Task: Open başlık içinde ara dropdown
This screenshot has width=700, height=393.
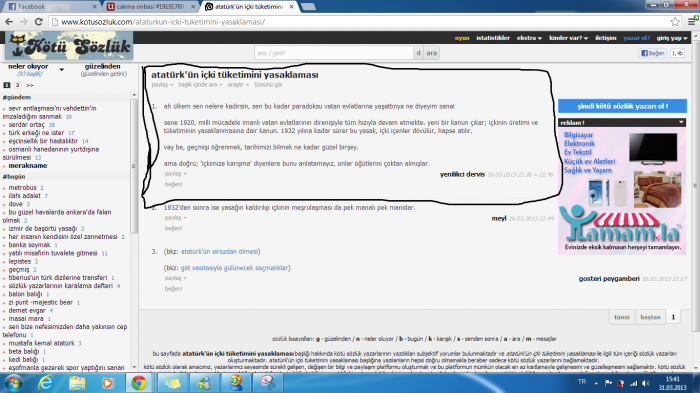Action: [200, 84]
